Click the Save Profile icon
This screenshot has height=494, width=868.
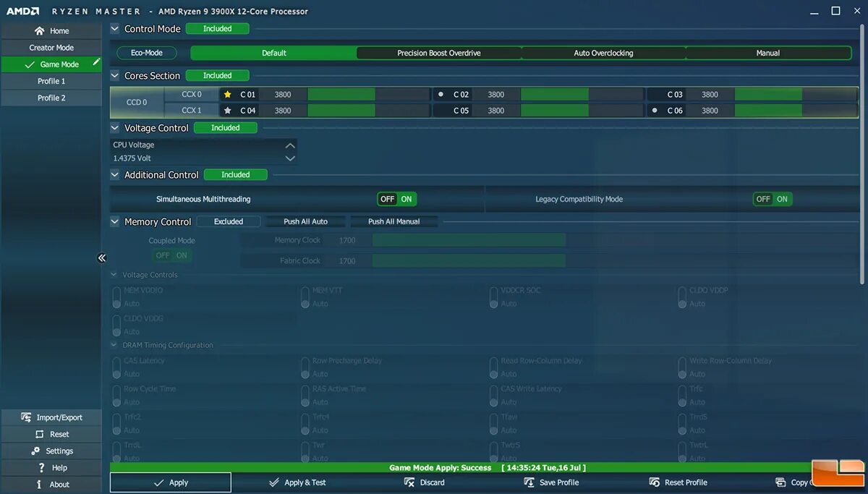pyautogui.click(x=529, y=482)
